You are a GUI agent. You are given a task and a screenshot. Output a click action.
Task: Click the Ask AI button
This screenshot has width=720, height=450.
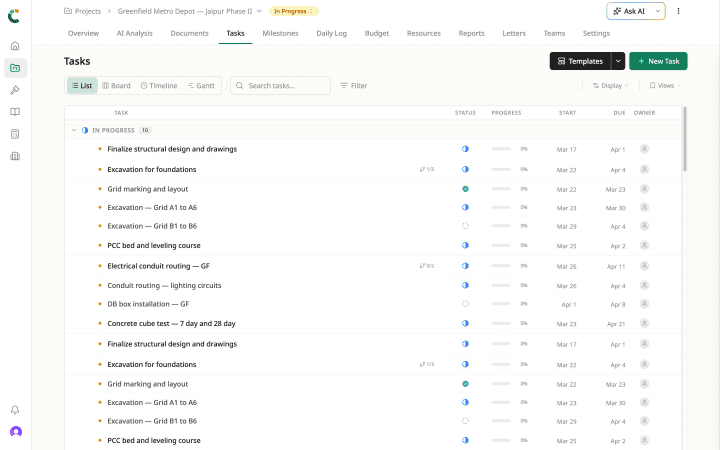(629, 11)
